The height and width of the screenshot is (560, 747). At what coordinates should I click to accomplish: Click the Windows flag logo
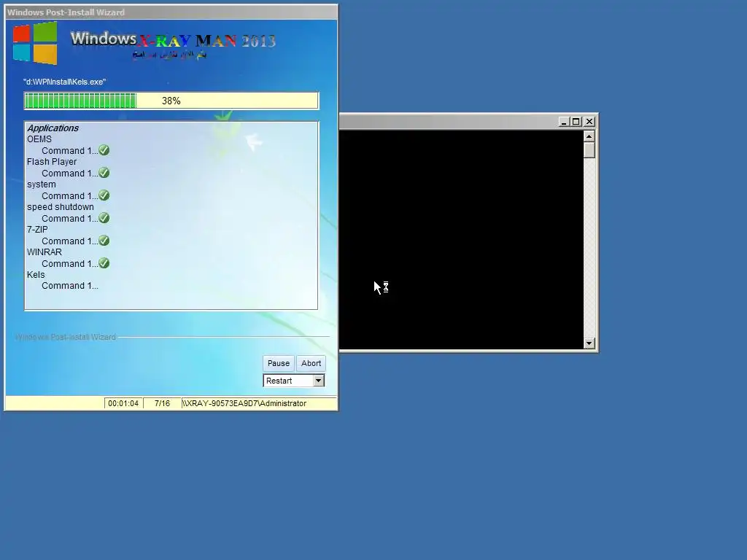[x=35, y=43]
